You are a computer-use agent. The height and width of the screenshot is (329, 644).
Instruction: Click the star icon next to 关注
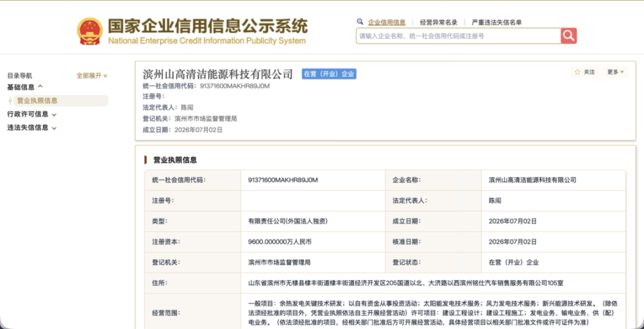(578, 72)
